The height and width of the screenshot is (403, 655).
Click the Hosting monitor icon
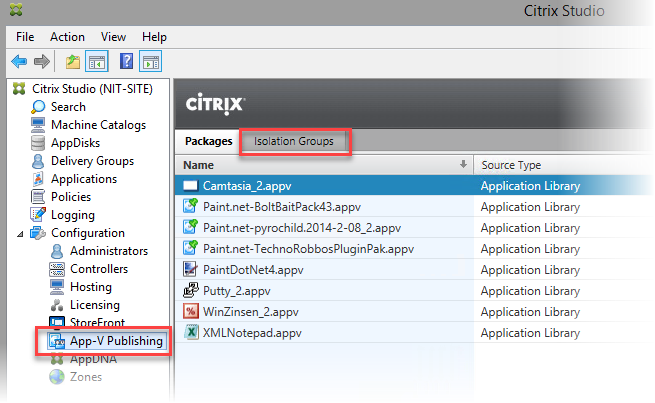click(57, 287)
